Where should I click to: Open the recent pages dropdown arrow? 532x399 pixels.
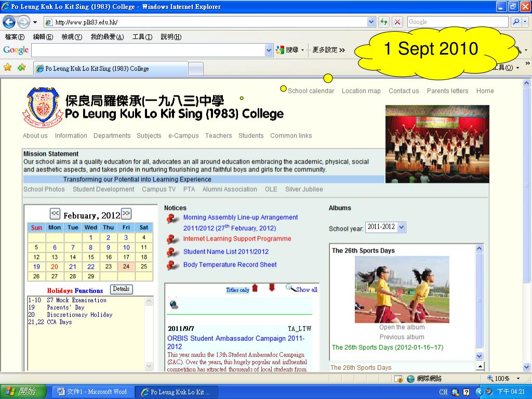35,23
